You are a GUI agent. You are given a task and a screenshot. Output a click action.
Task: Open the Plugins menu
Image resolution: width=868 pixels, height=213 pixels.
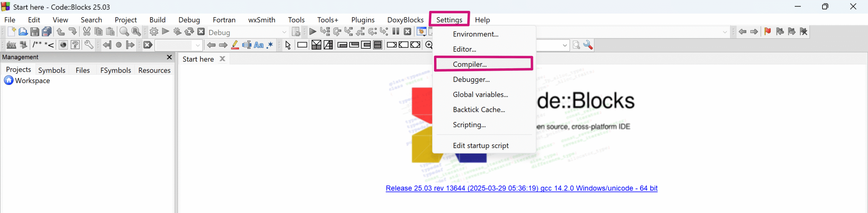363,20
